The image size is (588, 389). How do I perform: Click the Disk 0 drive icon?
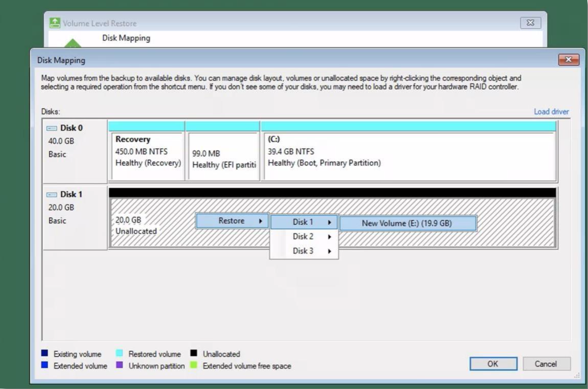[x=52, y=128]
